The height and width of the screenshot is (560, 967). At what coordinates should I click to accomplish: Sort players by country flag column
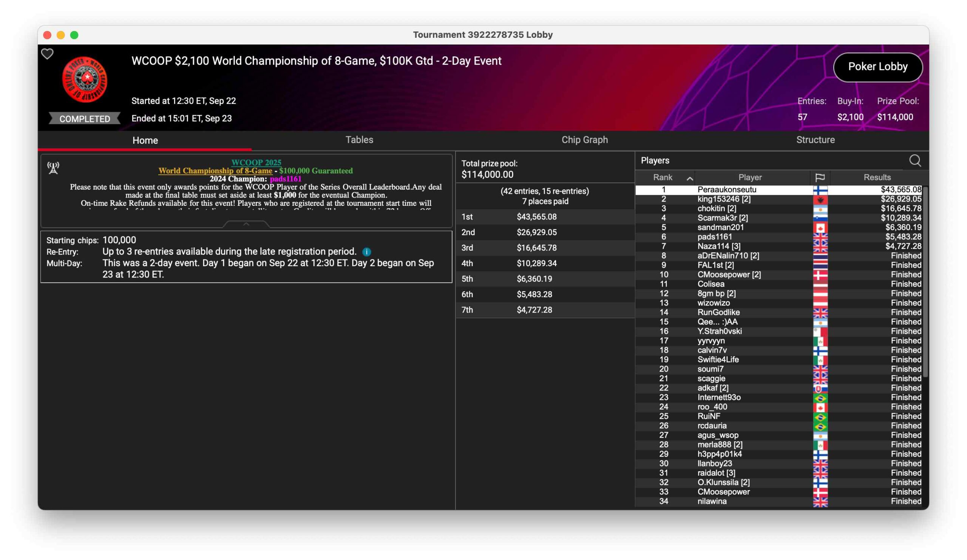[820, 177]
